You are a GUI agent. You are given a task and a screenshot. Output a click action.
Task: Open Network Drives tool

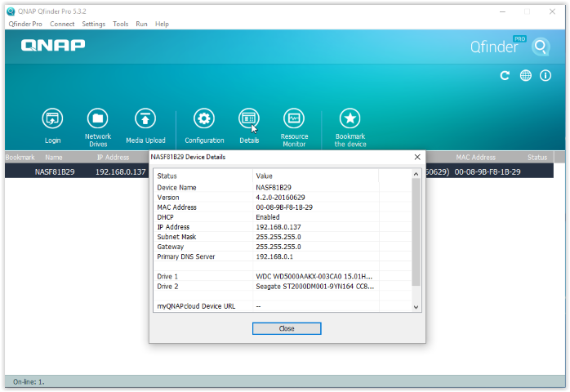98,119
